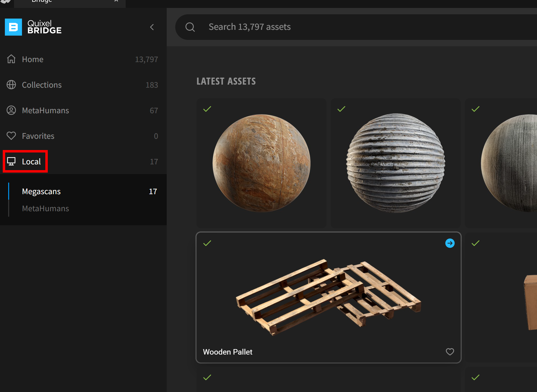Viewport: 537px width, 392px height.
Task: Favorite the Wooden Pallet with heart icon
Action: [450, 352]
